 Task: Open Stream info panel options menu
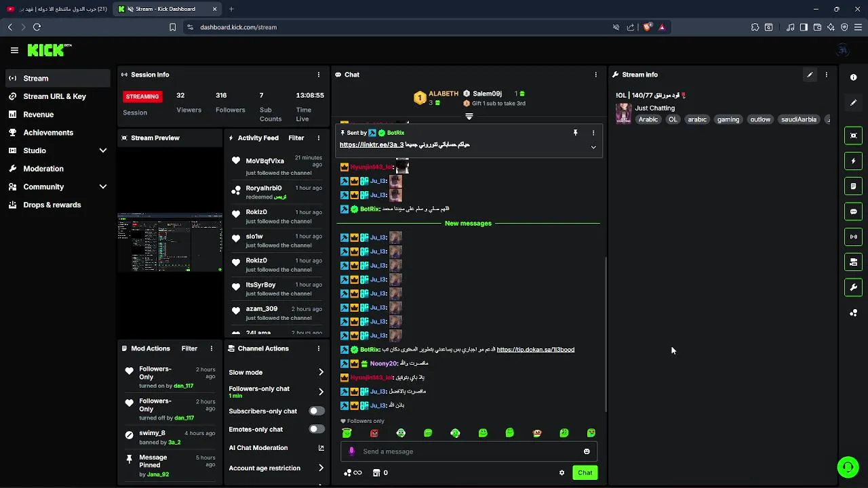[x=826, y=75]
